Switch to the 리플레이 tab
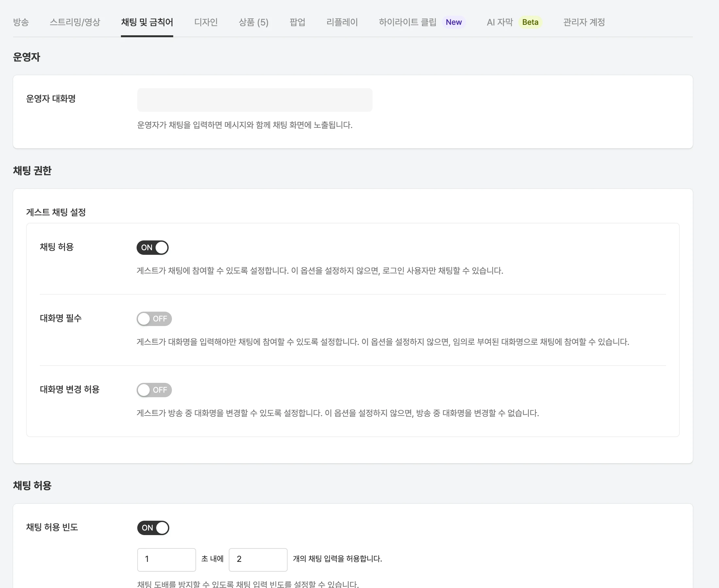 342,22
